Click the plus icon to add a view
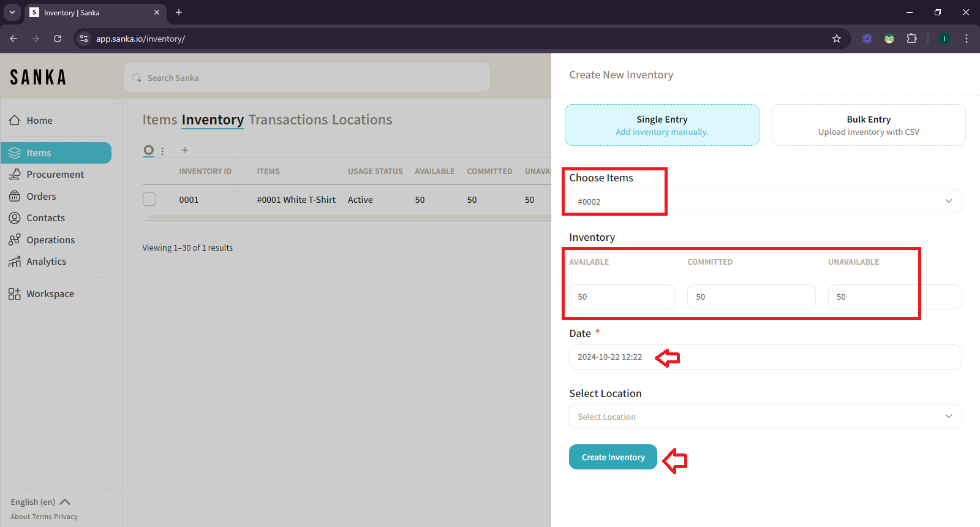The image size is (980, 527). click(185, 150)
